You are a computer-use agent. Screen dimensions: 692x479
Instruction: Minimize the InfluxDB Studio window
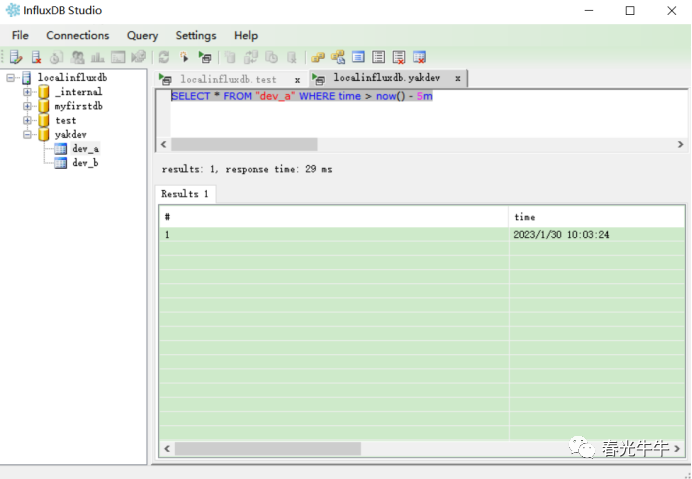pyautogui.click(x=589, y=11)
